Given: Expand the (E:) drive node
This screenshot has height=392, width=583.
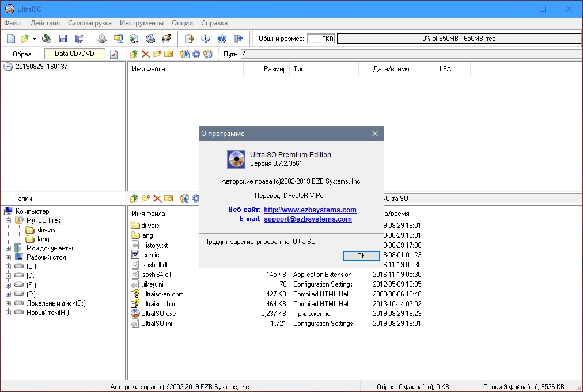Looking at the screenshot, I should [8, 285].
